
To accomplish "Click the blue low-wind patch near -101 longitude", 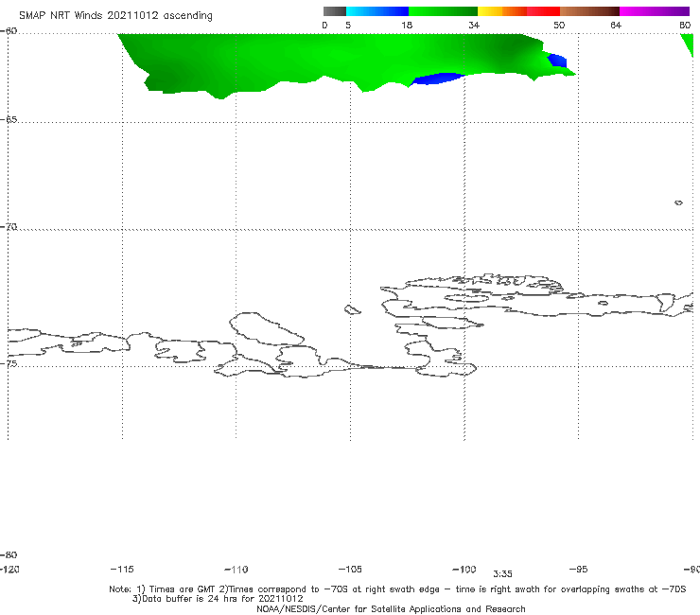I will pos(437,79).
